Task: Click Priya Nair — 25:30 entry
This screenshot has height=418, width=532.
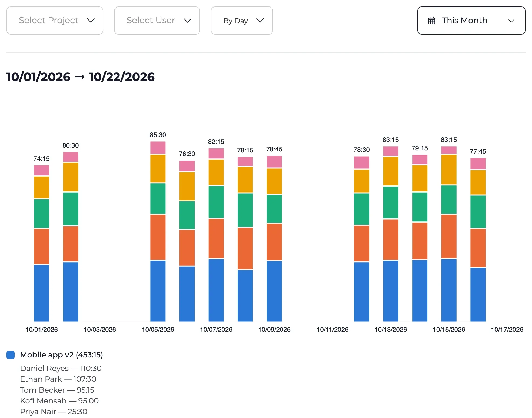Action: coord(54,412)
